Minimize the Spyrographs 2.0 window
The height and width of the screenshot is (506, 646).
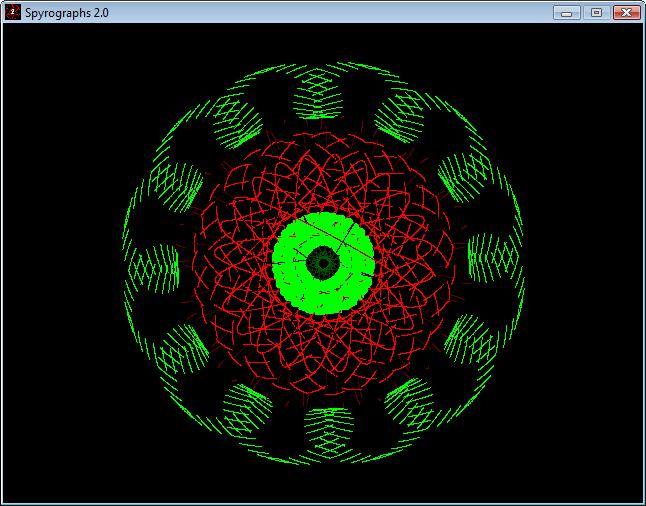tap(566, 13)
